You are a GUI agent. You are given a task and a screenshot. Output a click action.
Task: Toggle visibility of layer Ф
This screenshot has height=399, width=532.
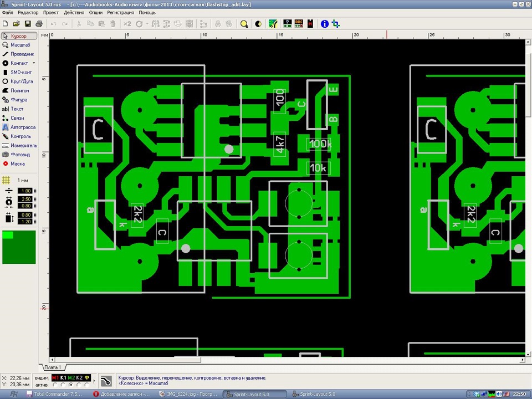point(87,377)
